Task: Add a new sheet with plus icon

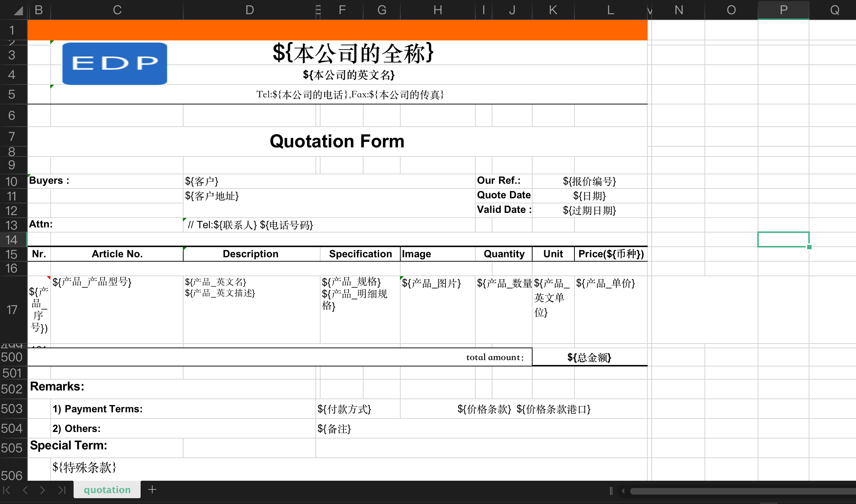Action: (152, 490)
